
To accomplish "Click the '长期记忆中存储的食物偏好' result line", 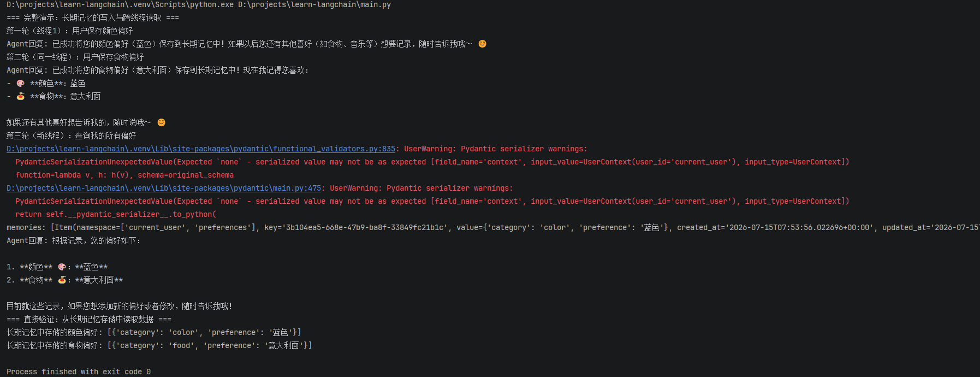I will 159,345.
